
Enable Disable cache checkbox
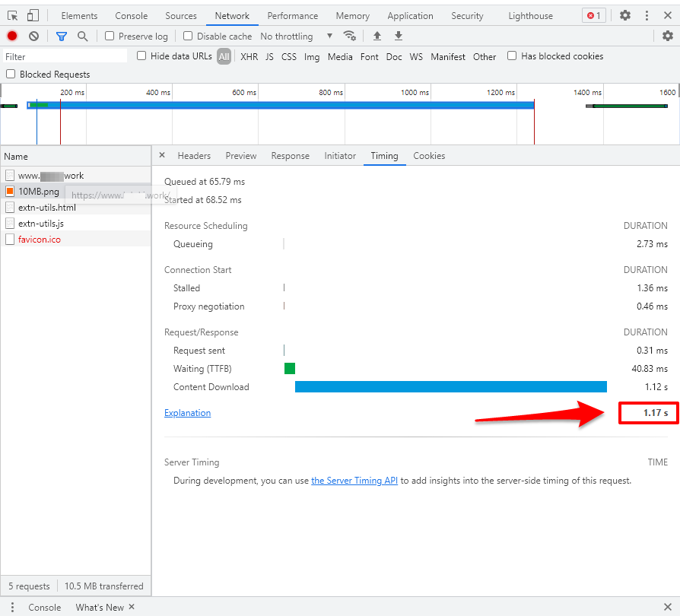click(x=188, y=36)
